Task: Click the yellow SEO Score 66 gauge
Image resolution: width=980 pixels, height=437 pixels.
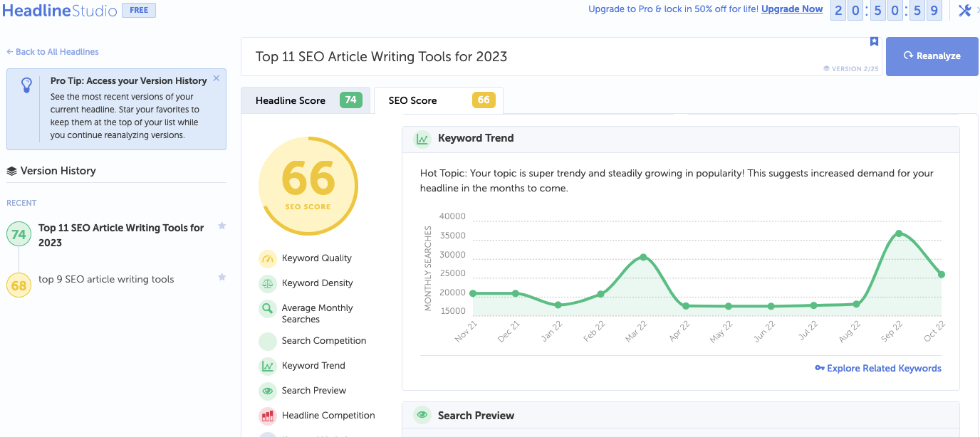Action: tap(308, 185)
